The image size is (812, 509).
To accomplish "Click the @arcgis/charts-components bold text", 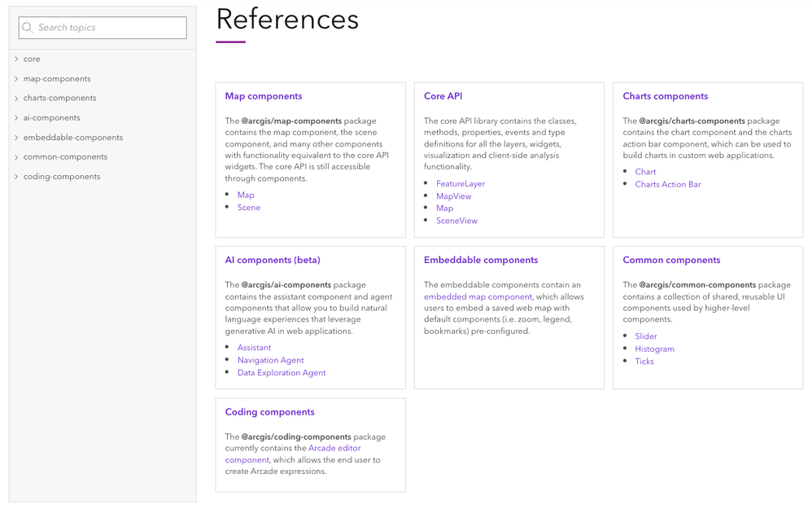I will pyautogui.click(x=692, y=121).
